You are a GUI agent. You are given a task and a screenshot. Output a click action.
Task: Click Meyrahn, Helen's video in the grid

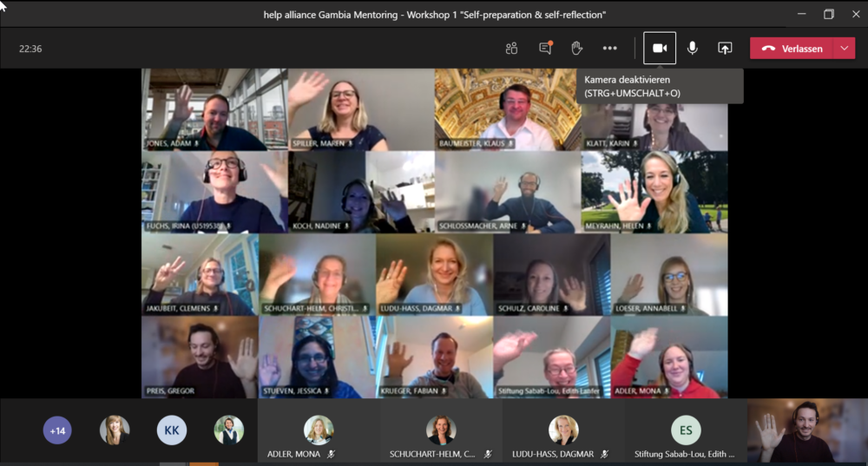pos(654,192)
